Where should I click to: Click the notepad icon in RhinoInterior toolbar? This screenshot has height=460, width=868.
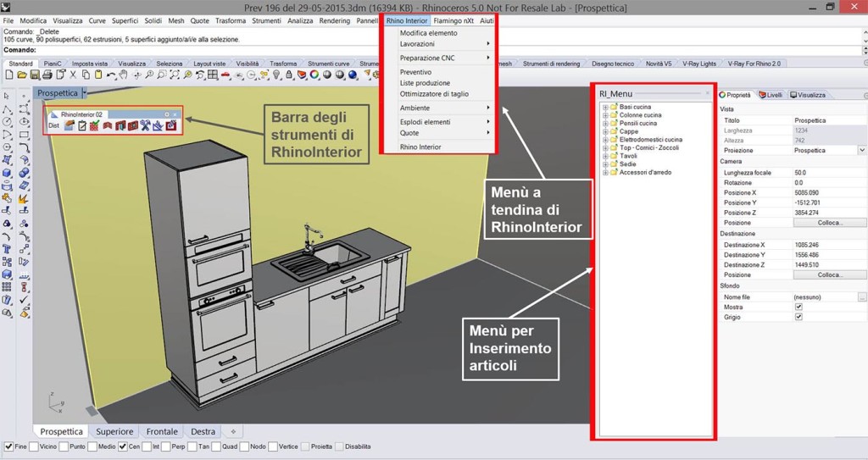point(82,125)
